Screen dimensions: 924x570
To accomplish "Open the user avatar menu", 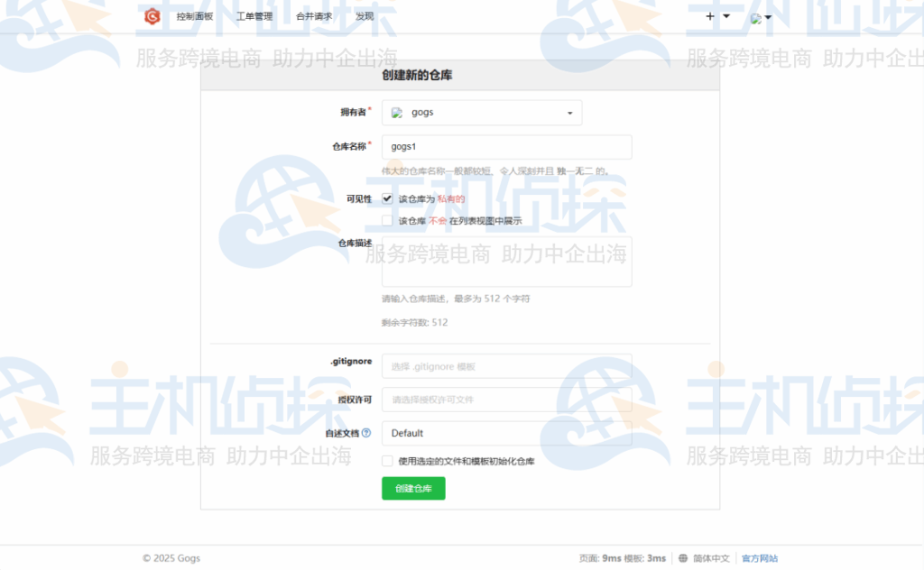I will click(761, 18).
